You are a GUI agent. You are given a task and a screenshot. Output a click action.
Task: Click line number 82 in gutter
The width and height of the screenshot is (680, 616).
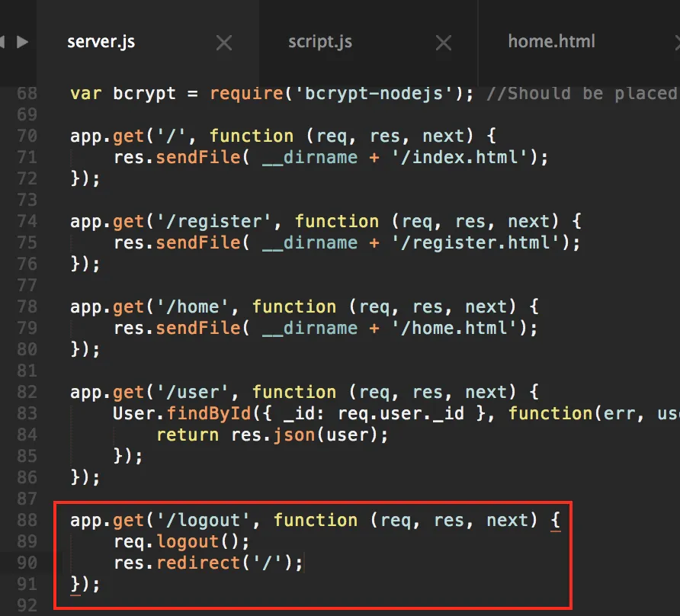coord(27,392)
